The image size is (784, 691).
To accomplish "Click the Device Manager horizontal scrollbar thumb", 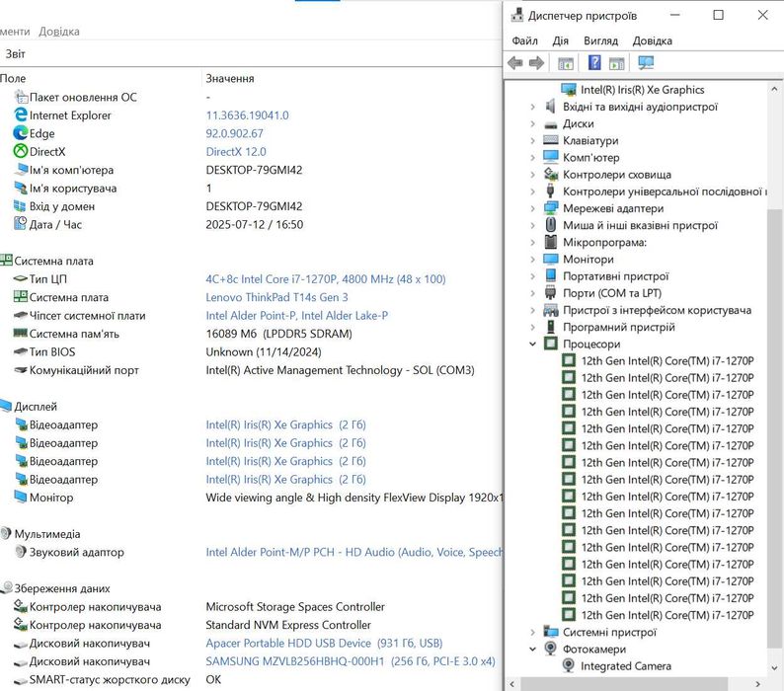I will [x=623, y=683].
